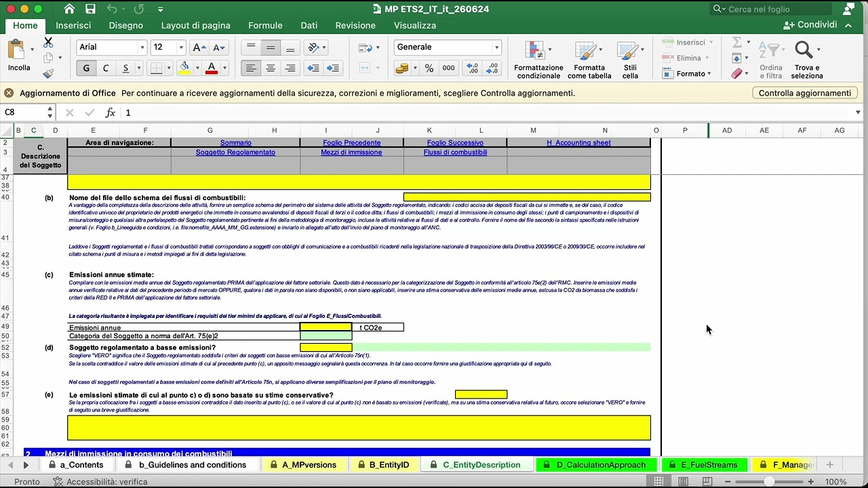Align text to top
This screenshot has width=868, height=488.
point(251,47)
